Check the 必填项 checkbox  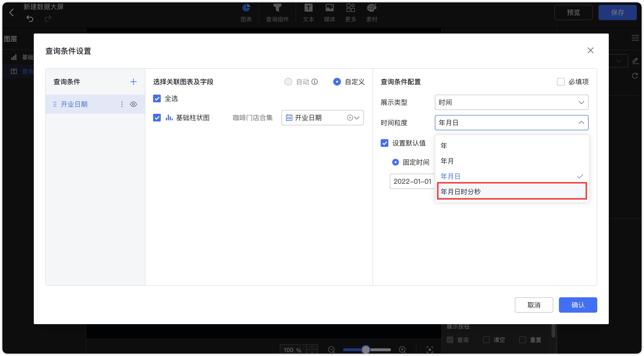(x=560, y=82)
